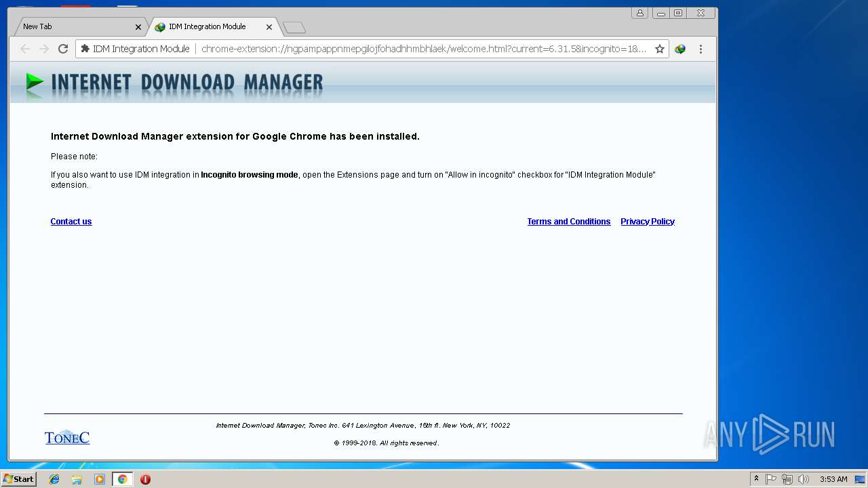The width and height of the screenshot is (868, 488).
Task: Show hidden system tray icons
Action: click(x=756, y=479)
